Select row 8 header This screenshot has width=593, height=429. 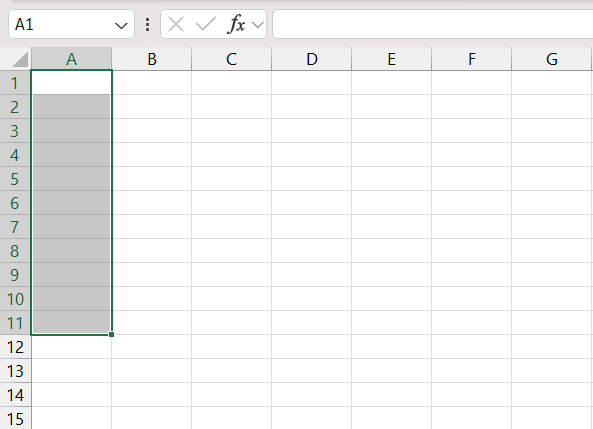pos(15,251)
